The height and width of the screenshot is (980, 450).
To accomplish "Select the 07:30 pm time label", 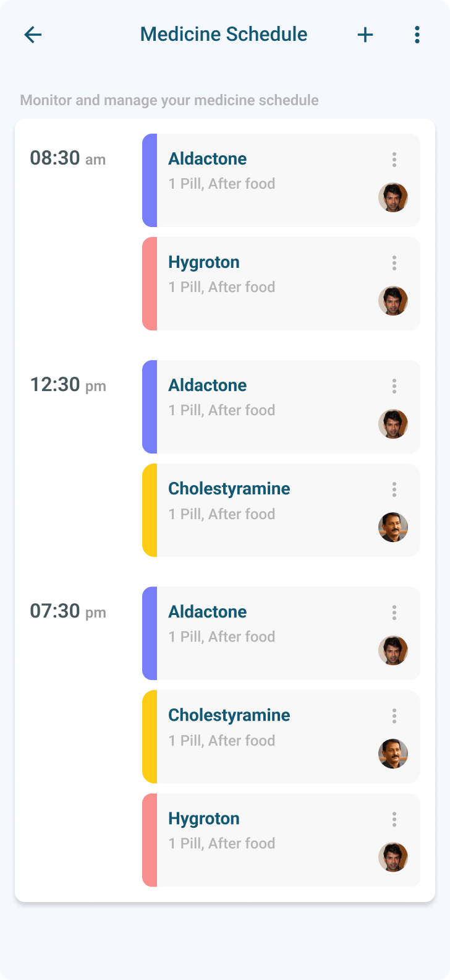I will coord(68,611).
